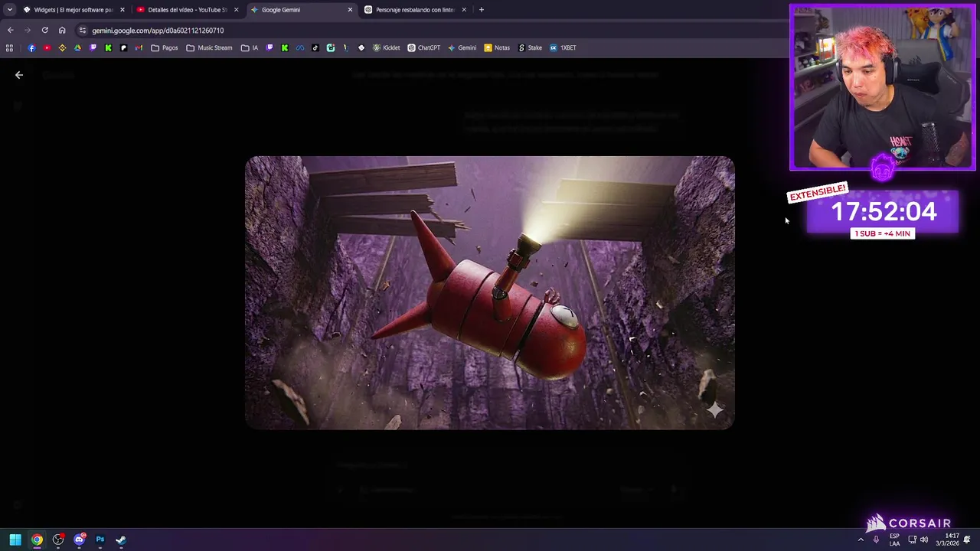This screenshot has height=551, width=980.
Task: Switch to the Personaje resbalando tab
Action: coord(415,10)
